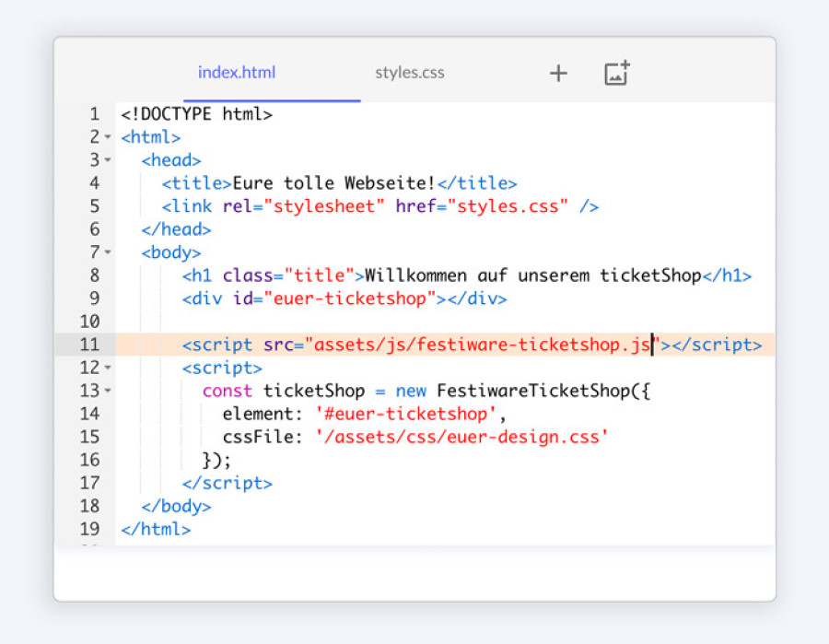Collapse the body block on line 7
The image size is (829, 644).
pyautogui.click(x=108, y=252)
